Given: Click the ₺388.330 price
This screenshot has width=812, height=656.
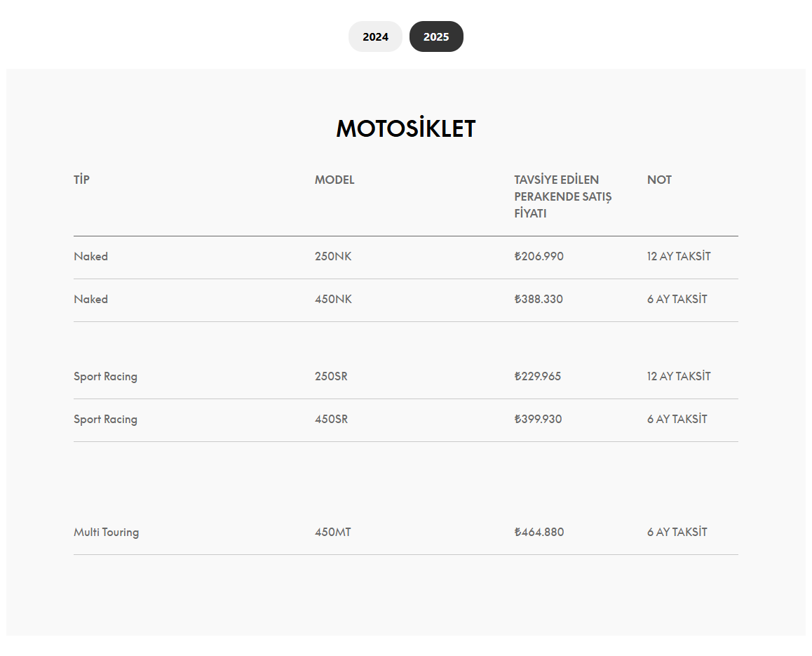Looking at the screenshot, I should pyautogui.click(x=539, y=300).
